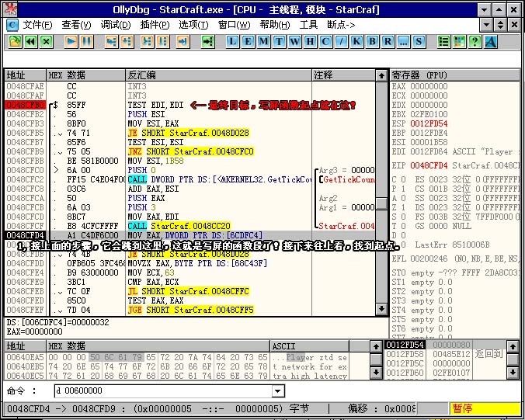Open the 帮助(H) menu
The width and height of the screenshot is (525, 420).
pyautogui.click(x=275, y=25)
